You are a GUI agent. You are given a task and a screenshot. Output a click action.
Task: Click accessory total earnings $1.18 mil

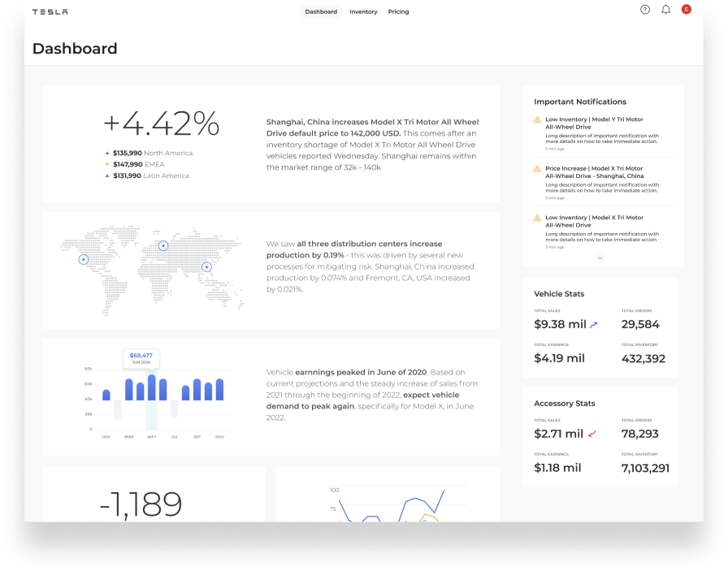(x=557, y=468)
